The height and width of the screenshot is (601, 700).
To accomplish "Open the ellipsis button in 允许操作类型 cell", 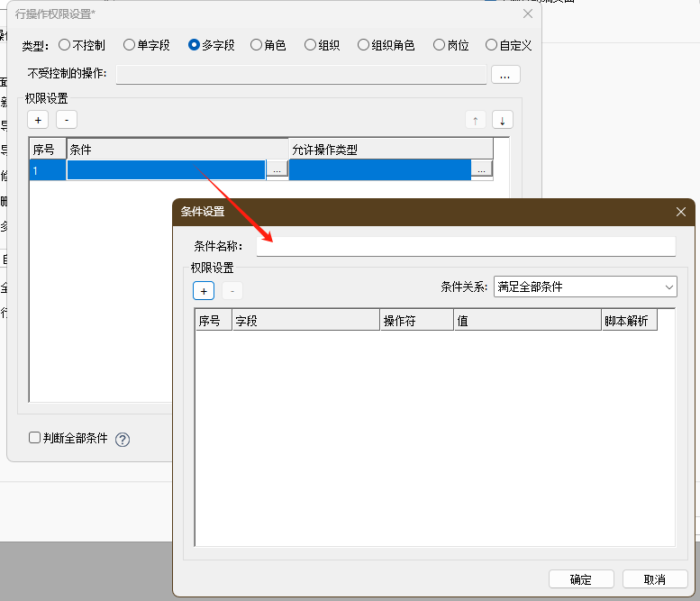I will pos(481,168).
